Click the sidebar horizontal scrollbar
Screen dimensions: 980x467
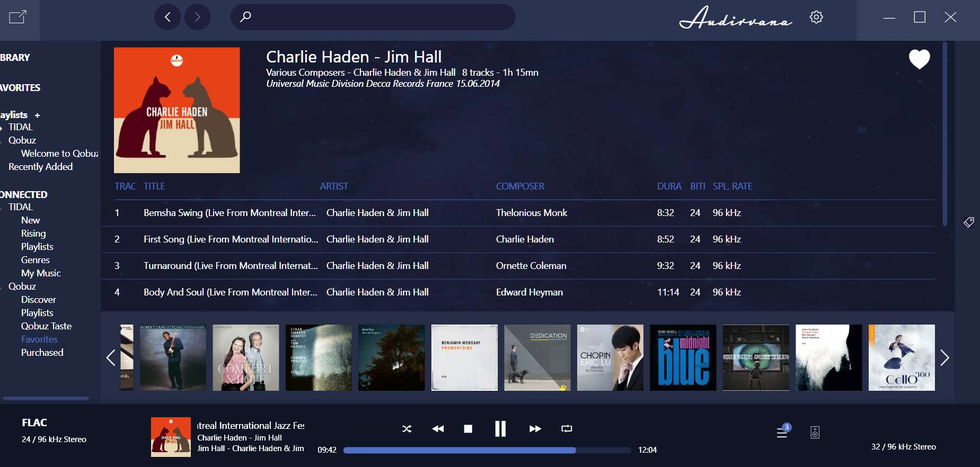point(45,398)
